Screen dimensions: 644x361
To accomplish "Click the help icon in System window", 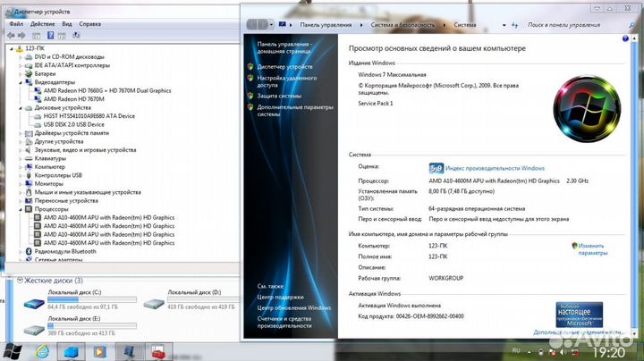I will pos(625,38).
